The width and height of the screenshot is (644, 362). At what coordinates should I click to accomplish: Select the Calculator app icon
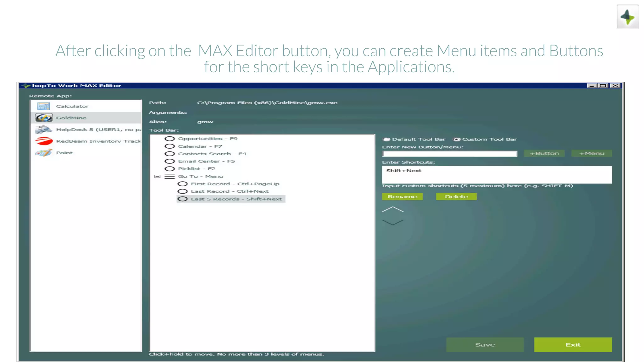tap(44, 106)
